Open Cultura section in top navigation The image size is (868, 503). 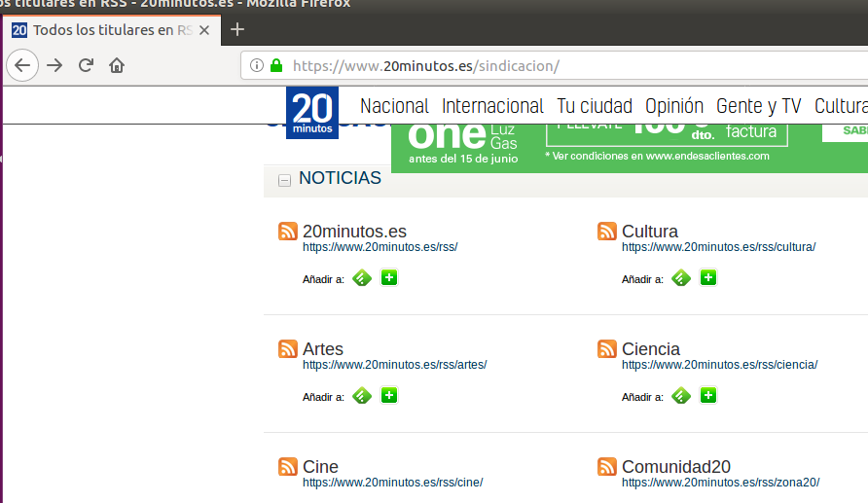pyautogui.click(x=841, y=106)
